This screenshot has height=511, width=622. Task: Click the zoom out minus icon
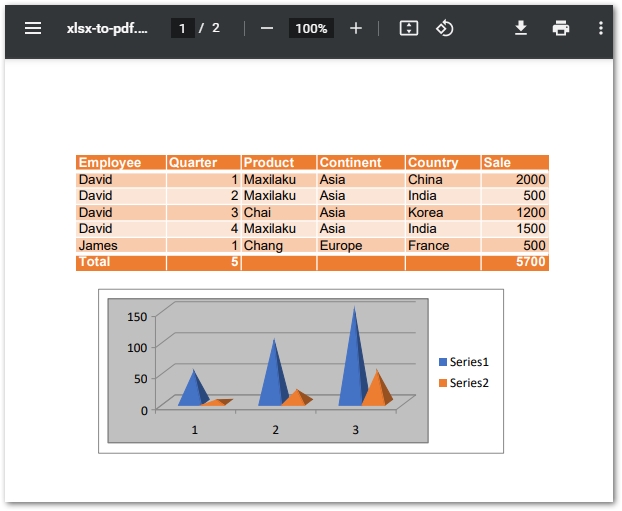click(267, 28)
